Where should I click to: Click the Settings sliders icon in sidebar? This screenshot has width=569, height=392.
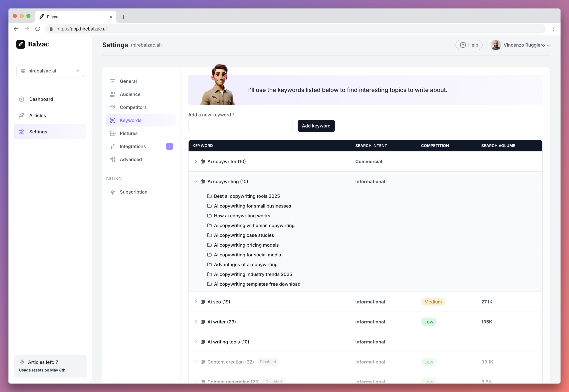[x=22, y=132]
